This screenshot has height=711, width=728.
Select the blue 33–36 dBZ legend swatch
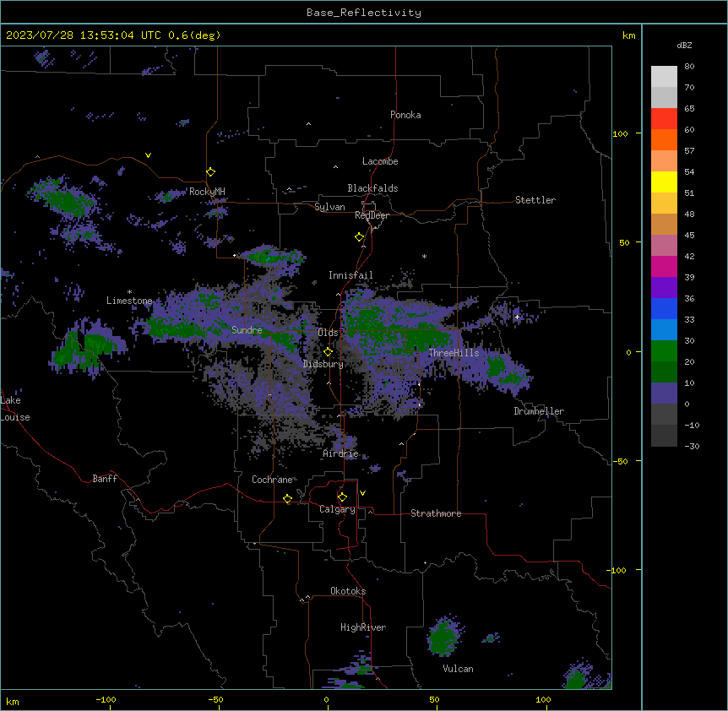664,308
